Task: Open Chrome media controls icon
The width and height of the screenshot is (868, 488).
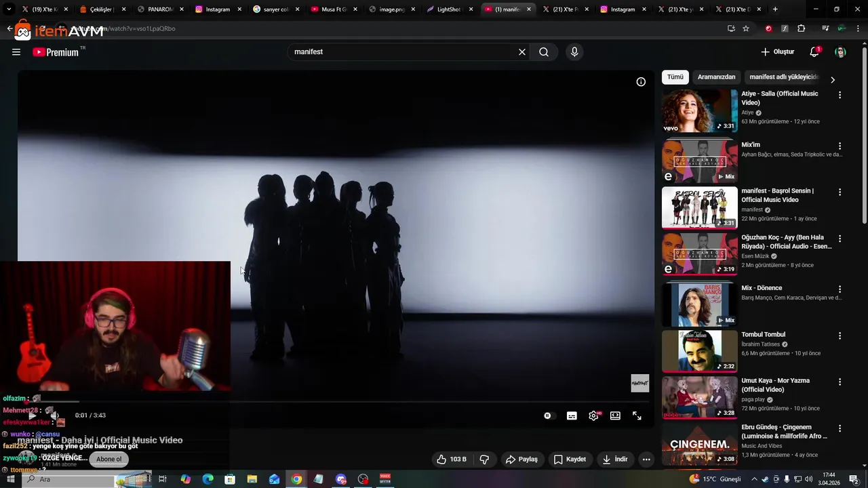Action: [825, 28]
